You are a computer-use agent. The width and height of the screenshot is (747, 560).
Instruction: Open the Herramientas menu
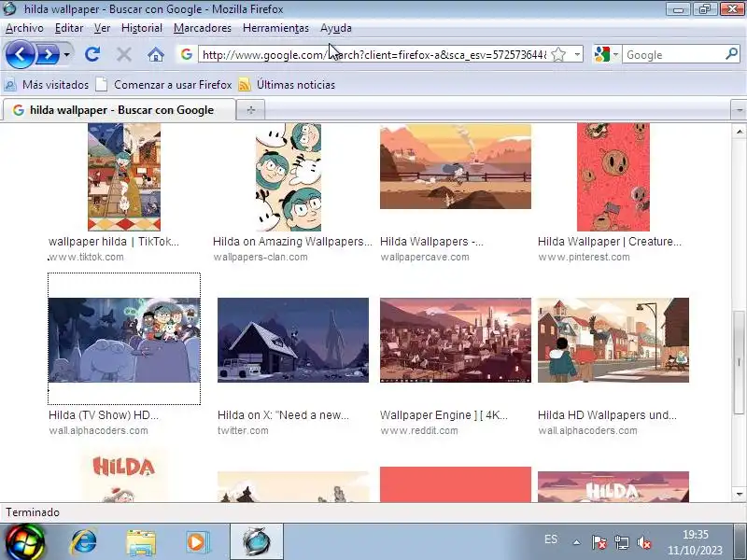point(275,28)
